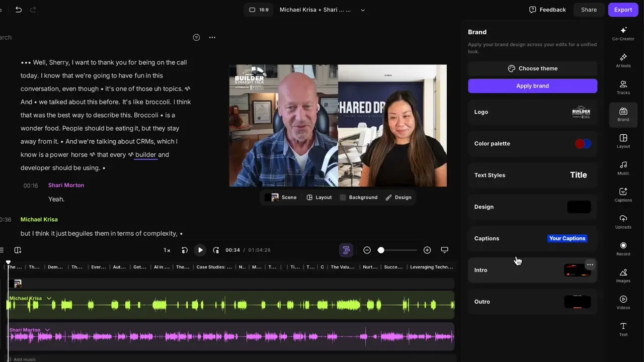
Task: Click the Apply brand button
Action: coord(532,85)
